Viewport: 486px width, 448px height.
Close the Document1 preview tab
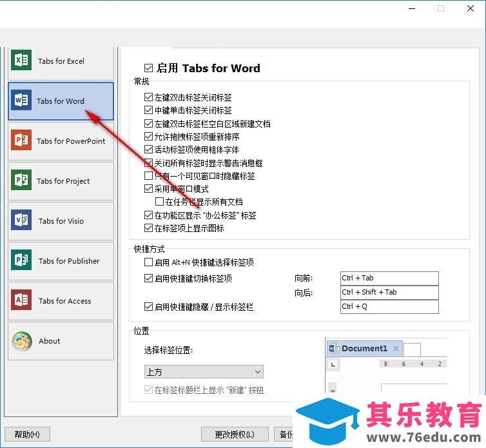click(x=396, y=349)
